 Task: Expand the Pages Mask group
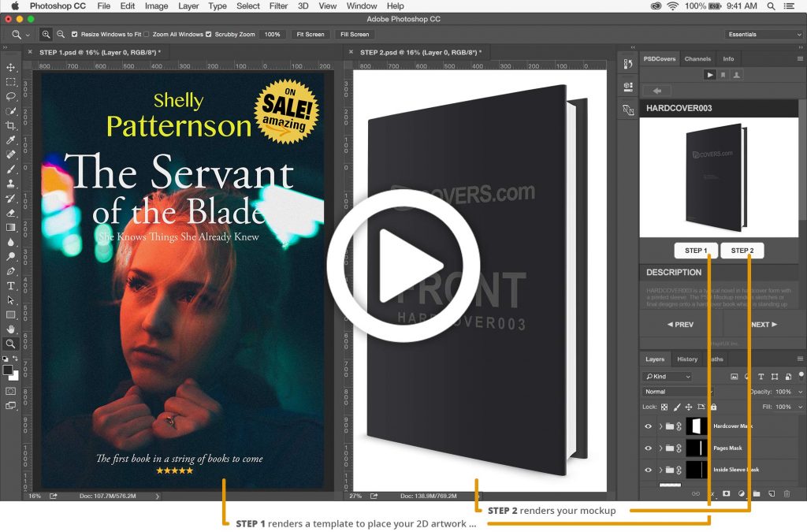660,448
